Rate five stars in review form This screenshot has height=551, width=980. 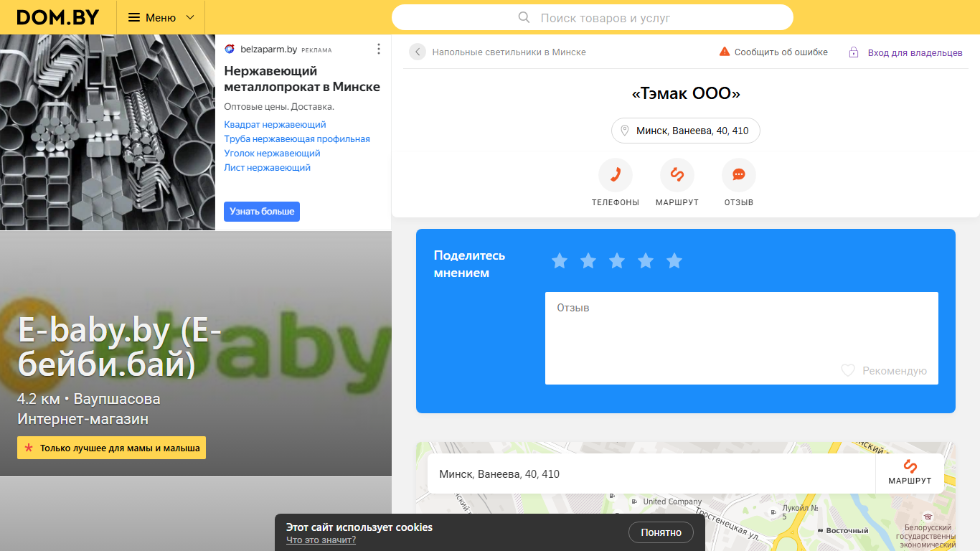(x=674, y=261)
